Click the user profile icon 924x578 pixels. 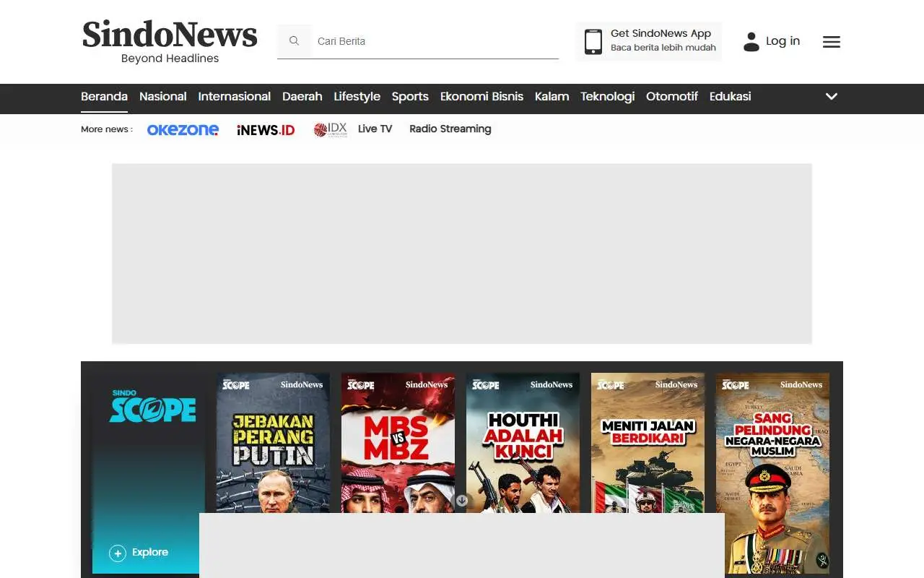point(751,42)
